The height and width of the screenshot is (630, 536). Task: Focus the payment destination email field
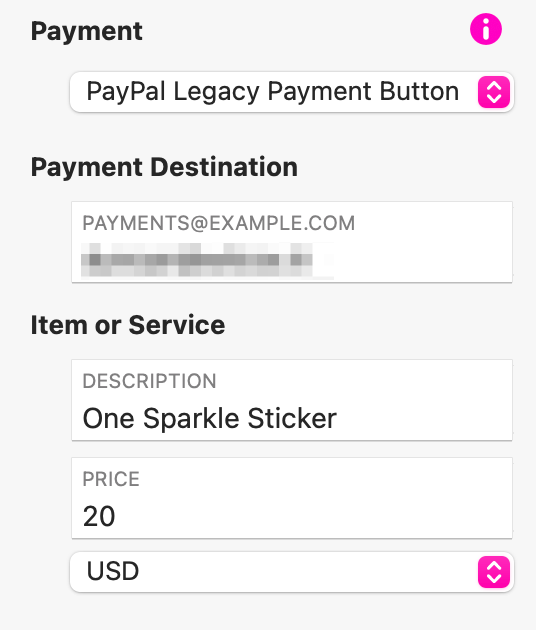point(292,242)
